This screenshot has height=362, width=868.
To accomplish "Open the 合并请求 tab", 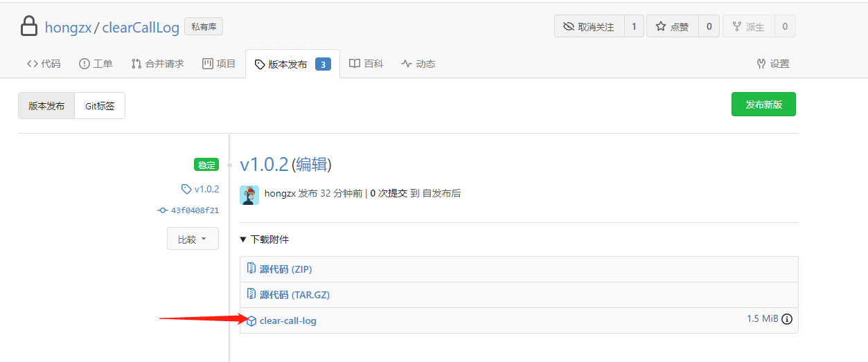I will (x=157, y=64).
